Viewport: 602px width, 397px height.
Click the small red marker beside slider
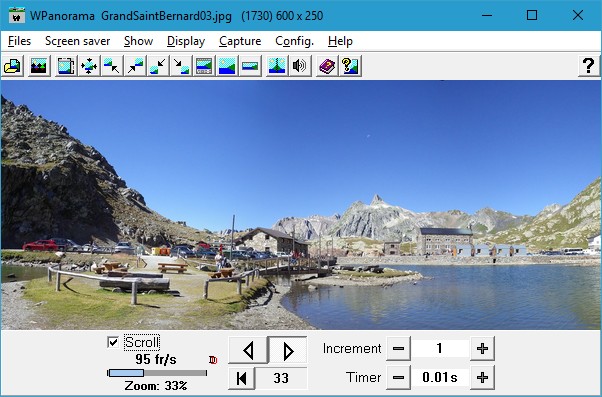pyautogui.click(x=213, y=360)
